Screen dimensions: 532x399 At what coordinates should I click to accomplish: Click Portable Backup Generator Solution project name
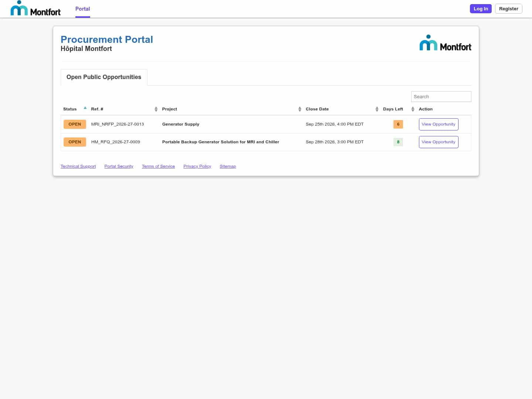(221, 142)
